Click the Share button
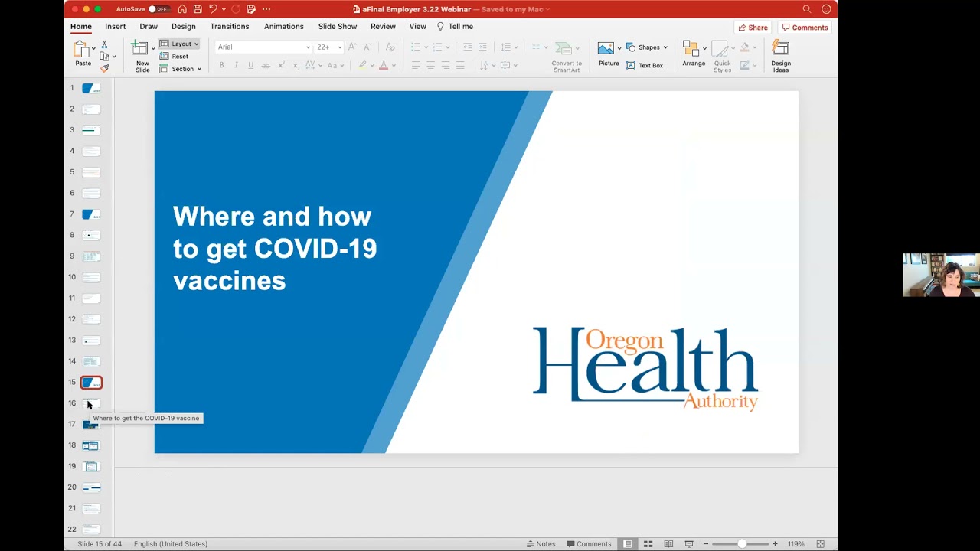980x551 pixels. pos(753,28)
